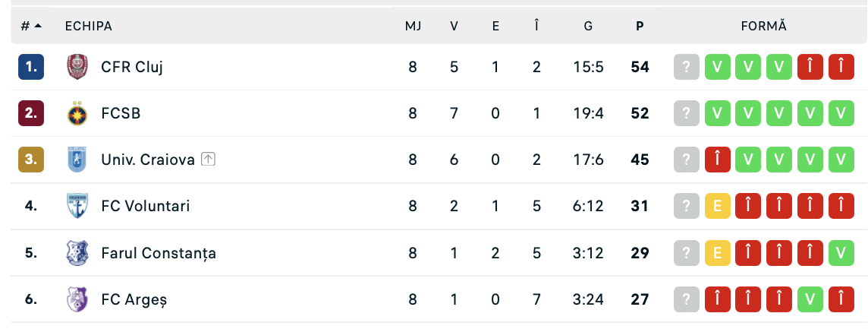Viewport: 868px width, 329px height.
Task: Click the green V win badge in FC Argeș's form
Action: (810, 299)
